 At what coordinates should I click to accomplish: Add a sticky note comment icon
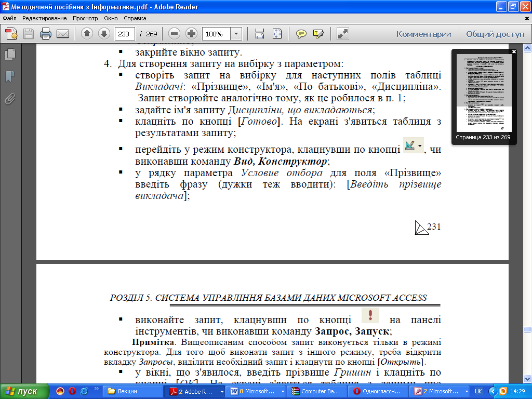pyautogui.click(x=301, y=34)
